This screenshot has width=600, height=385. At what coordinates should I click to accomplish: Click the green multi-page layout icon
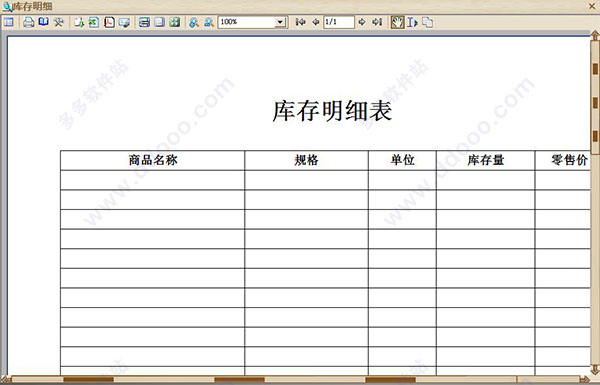(x=174, y=22)
